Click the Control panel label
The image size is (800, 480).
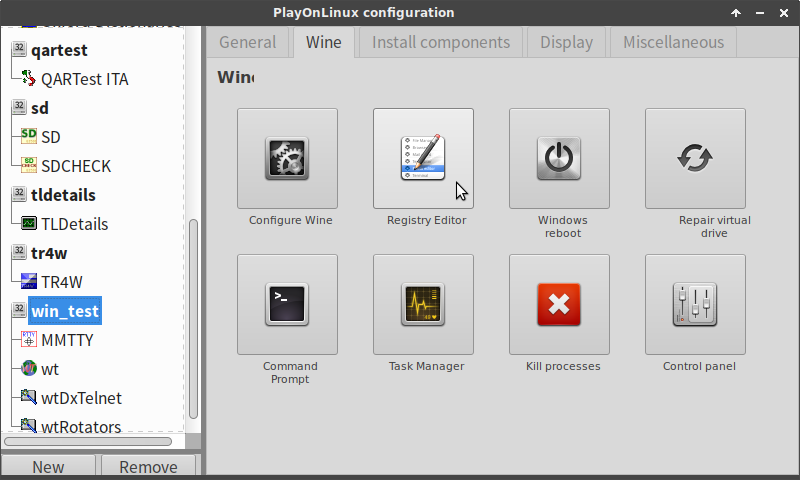pos(699,366)
